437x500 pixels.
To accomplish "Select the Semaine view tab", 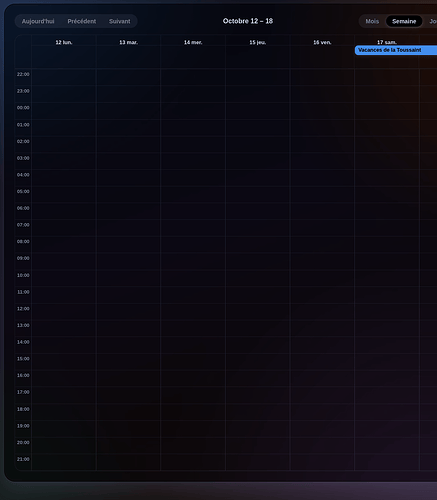I will point(404,21).
